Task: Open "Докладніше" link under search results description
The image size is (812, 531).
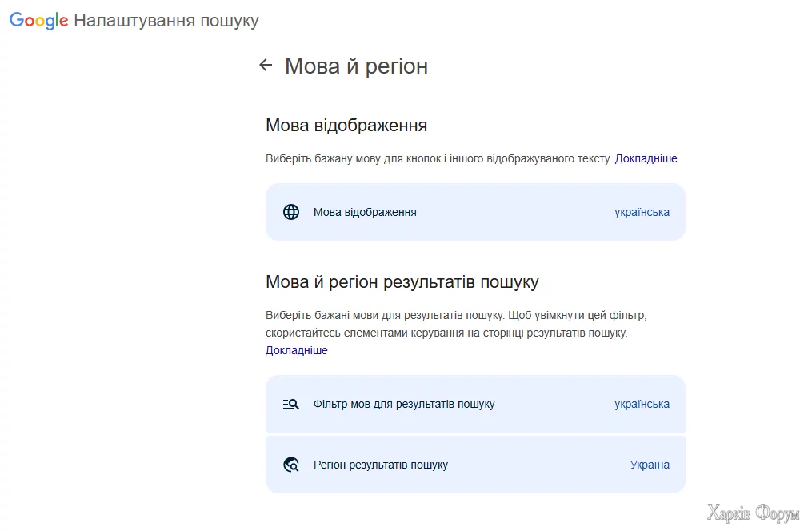Action: point(296,350)
